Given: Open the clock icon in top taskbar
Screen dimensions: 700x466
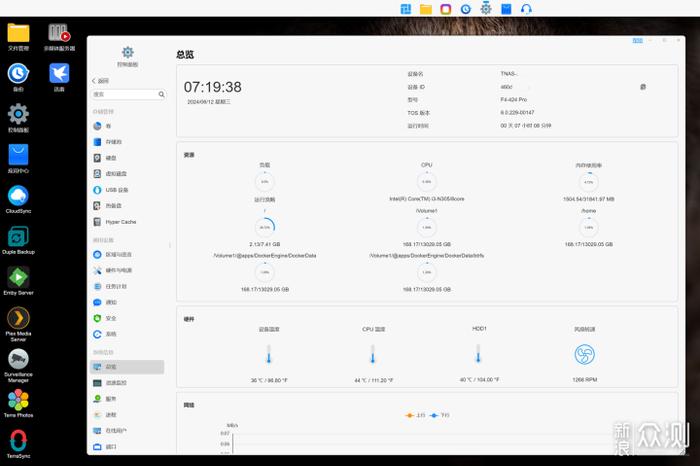Looking at the screenshot, I should [466, 9].
